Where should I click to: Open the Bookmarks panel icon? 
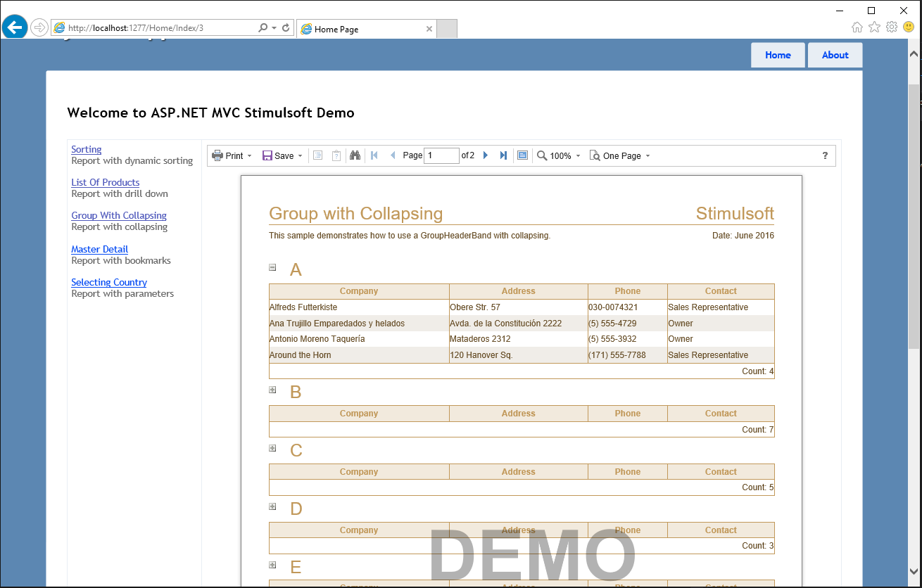point(317,155)
